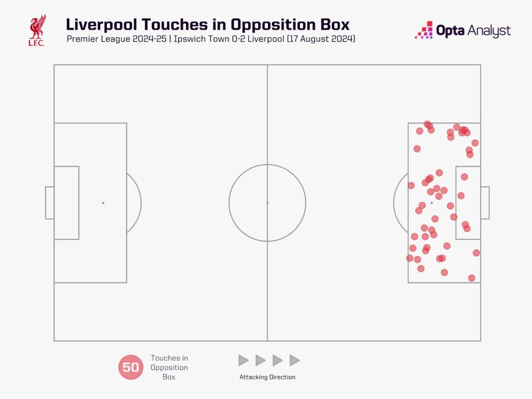Viewport: 532px width, 399px height.
Task: Select the touch dot on the penalty arc edge
Action: [x=411, y=185]
